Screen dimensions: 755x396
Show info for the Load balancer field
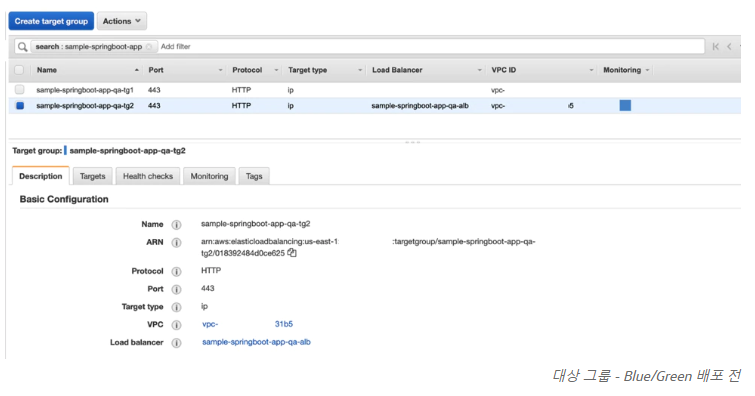pyautogui.click(x=177, y=343)
